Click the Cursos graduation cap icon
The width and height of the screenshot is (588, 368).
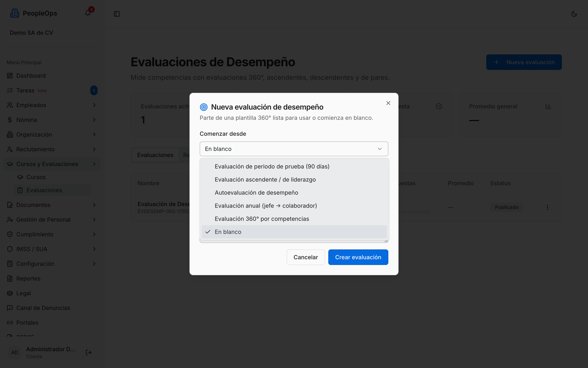pos(20,177)
